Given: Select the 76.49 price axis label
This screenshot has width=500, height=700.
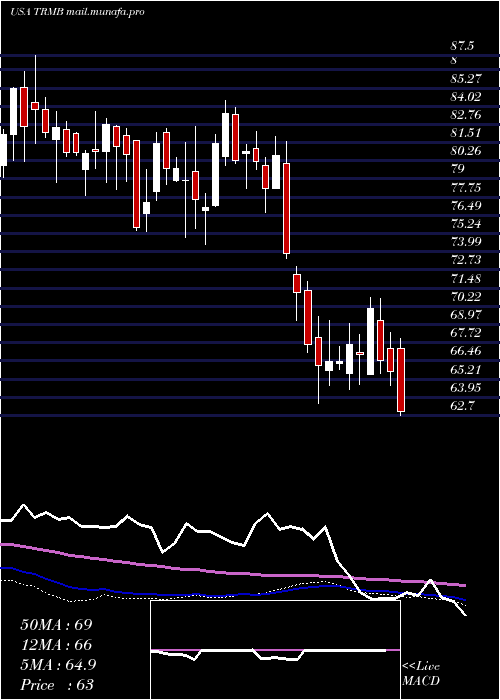Looking at the screenshot, I should pos(466,206).
